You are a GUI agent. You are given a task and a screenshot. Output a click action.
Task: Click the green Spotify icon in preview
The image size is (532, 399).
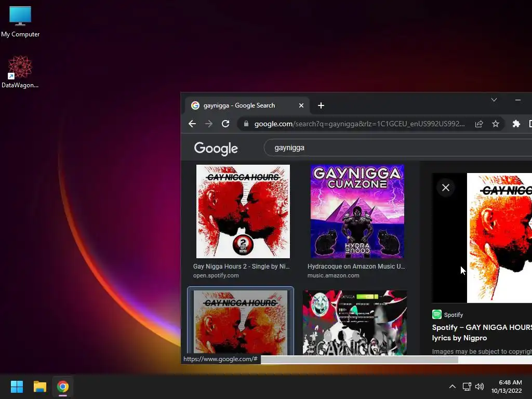coord(436,314)
